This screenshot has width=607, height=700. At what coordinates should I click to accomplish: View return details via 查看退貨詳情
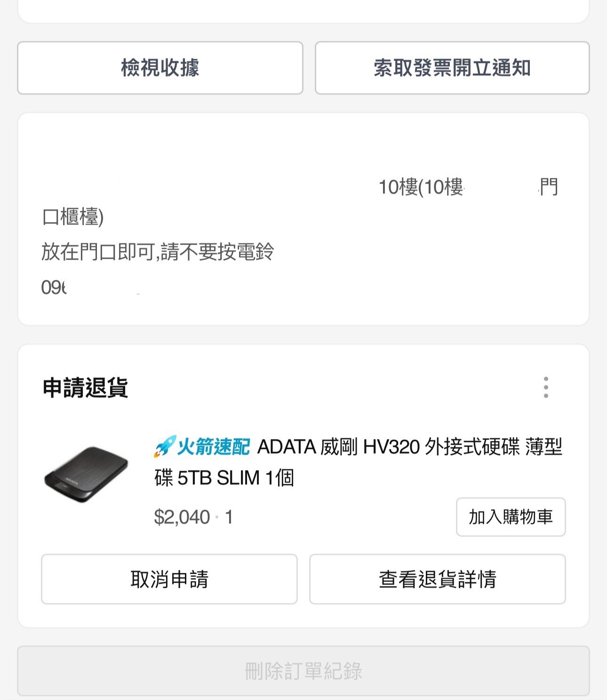438,579
